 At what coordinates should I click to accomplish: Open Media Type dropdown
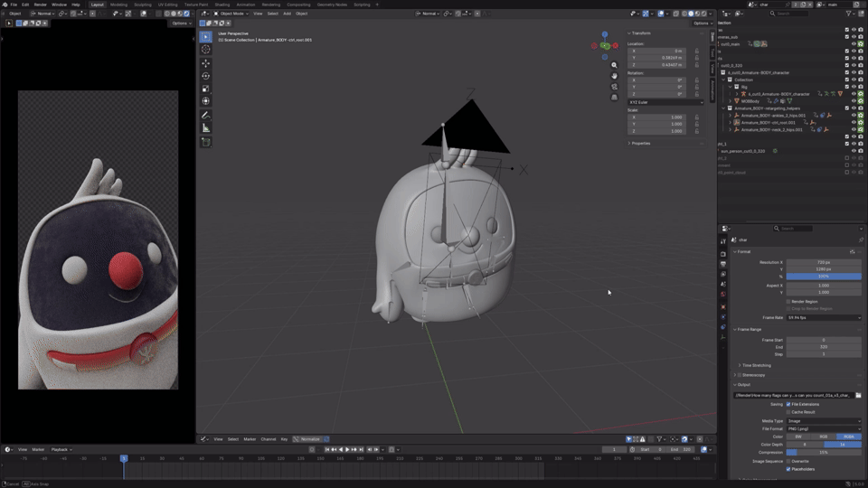point(824,421)
